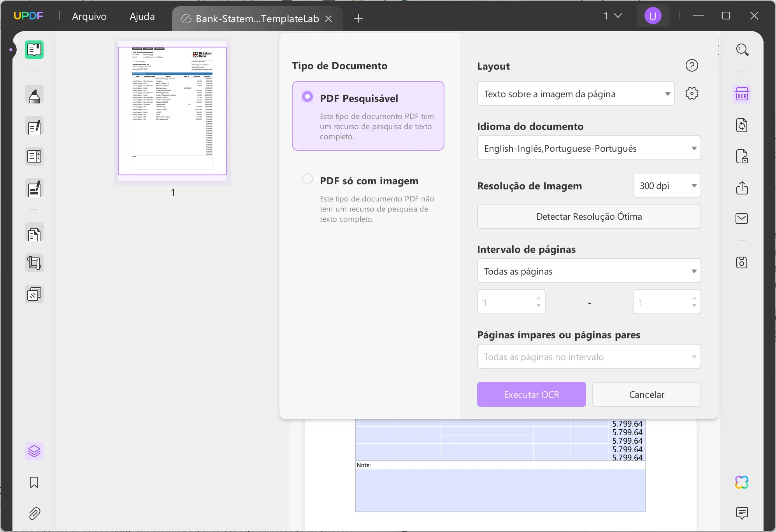This screenshot has width=776, height=532.
Task: Click the Save as other icon
Action: click(x=742, y=262)
